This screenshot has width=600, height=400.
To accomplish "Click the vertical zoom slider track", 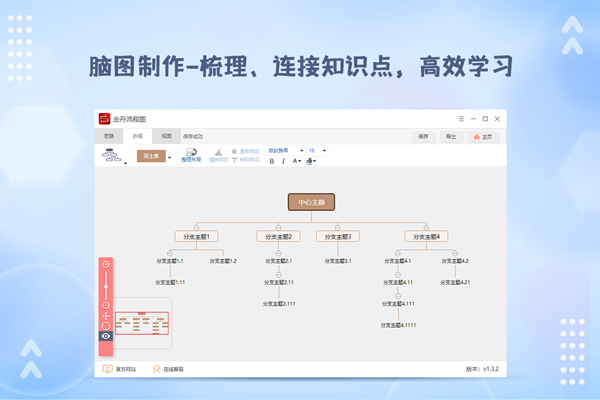I will 106,285.
